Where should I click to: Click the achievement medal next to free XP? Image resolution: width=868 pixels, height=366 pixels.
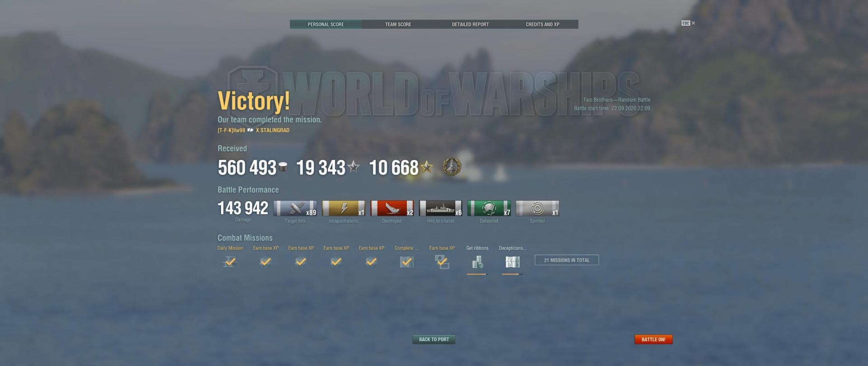[452, 167]
